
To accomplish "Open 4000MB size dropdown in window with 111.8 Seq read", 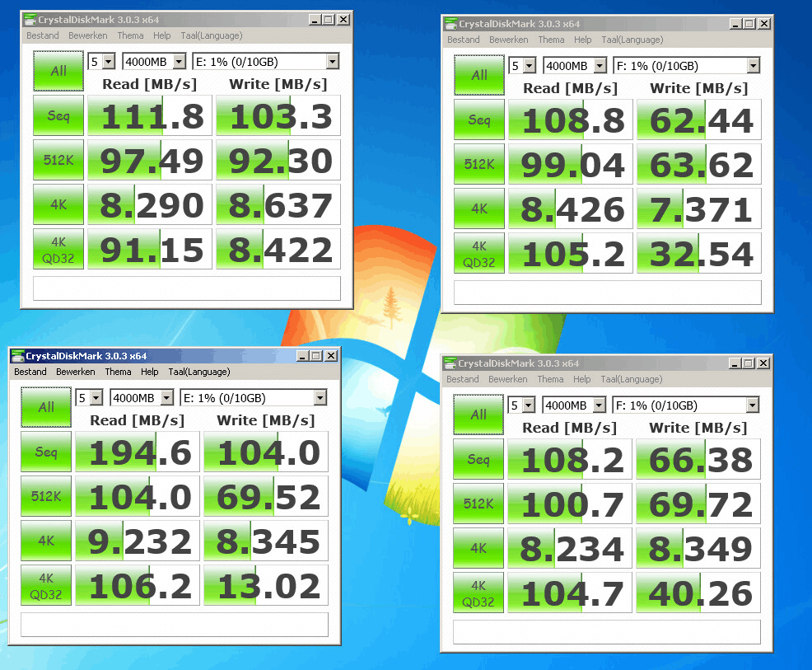I will pos(154,62).
